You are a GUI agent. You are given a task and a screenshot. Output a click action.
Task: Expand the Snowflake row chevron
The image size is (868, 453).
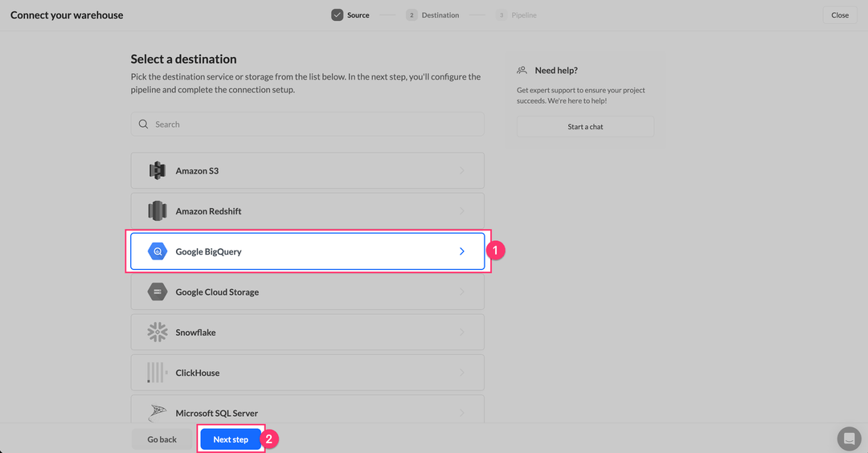pyautogui.click(x=462, y=333)
